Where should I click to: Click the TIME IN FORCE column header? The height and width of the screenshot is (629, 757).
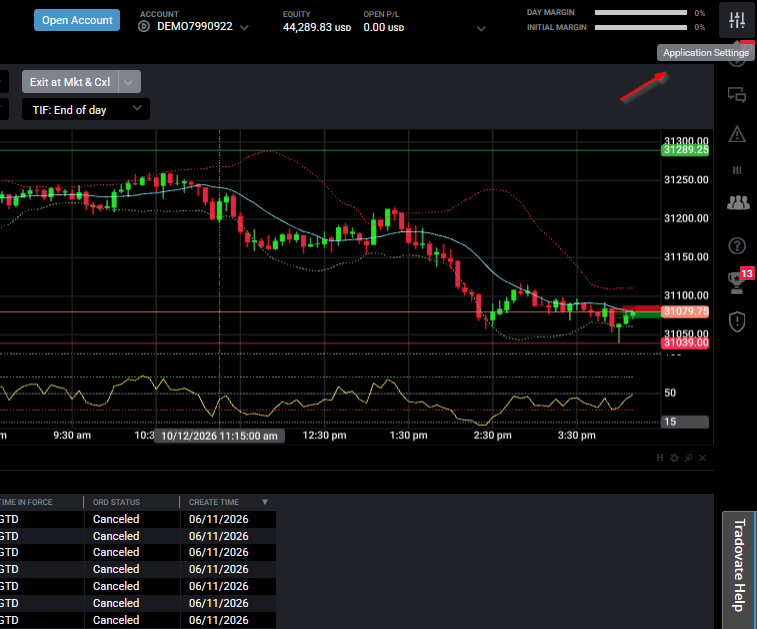click(x=26, y=502)
